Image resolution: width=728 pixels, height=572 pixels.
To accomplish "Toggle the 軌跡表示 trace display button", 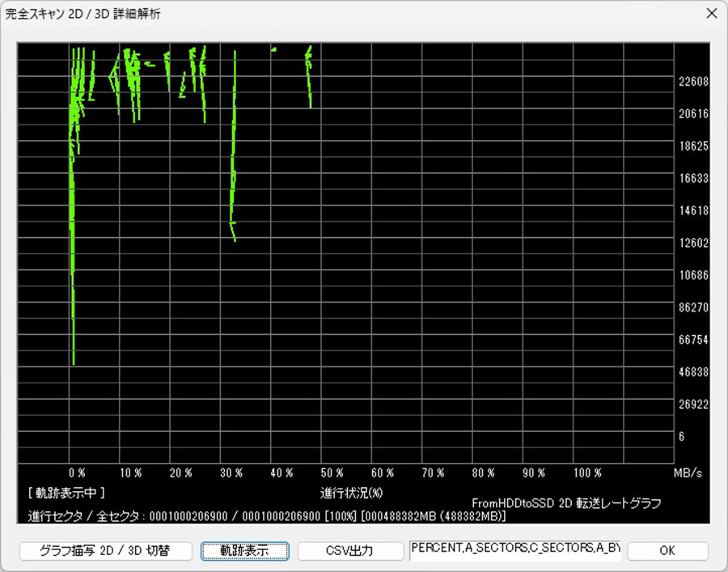I will pos(245,551).
